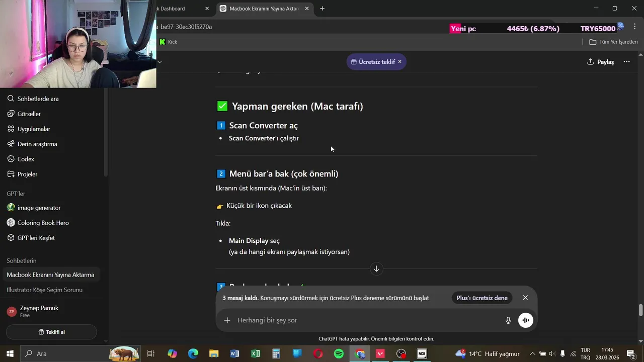This screenshot has height=362, width=644.
Task: Start voice mode with waveform button
Action: click(x=526, y=320)
